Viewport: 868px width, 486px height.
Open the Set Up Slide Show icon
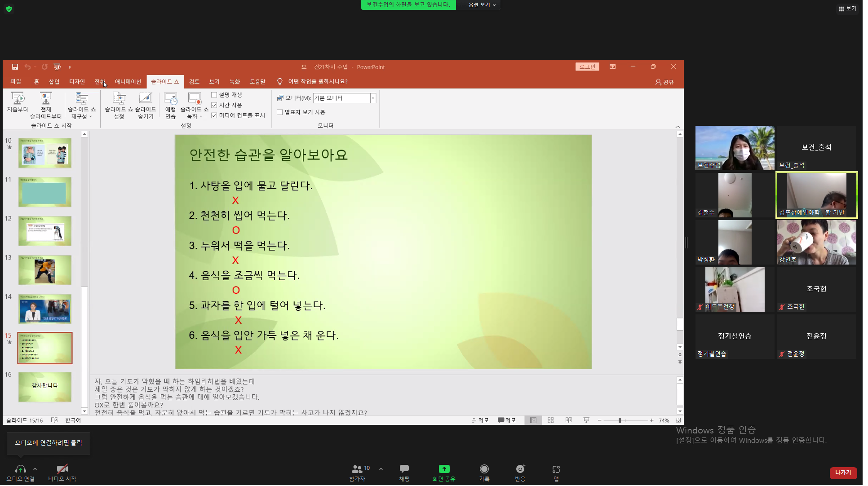click(x=119, y=98)
